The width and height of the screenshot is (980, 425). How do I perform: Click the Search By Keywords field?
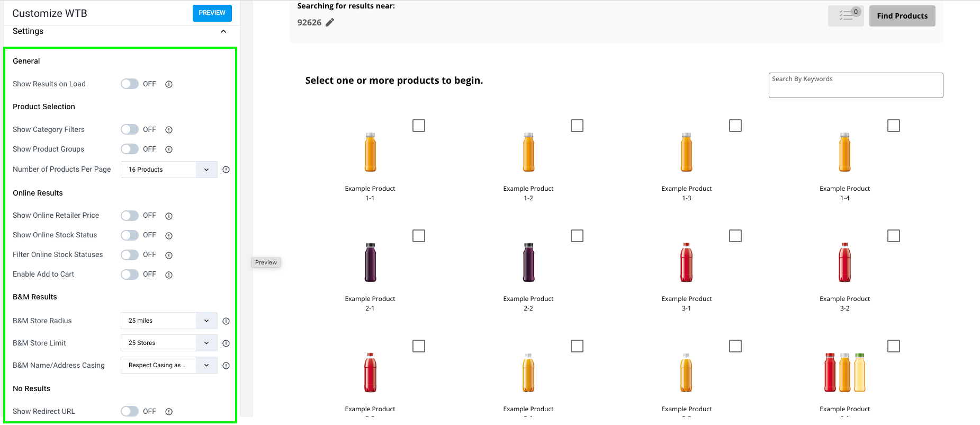[x=856, y=85]
